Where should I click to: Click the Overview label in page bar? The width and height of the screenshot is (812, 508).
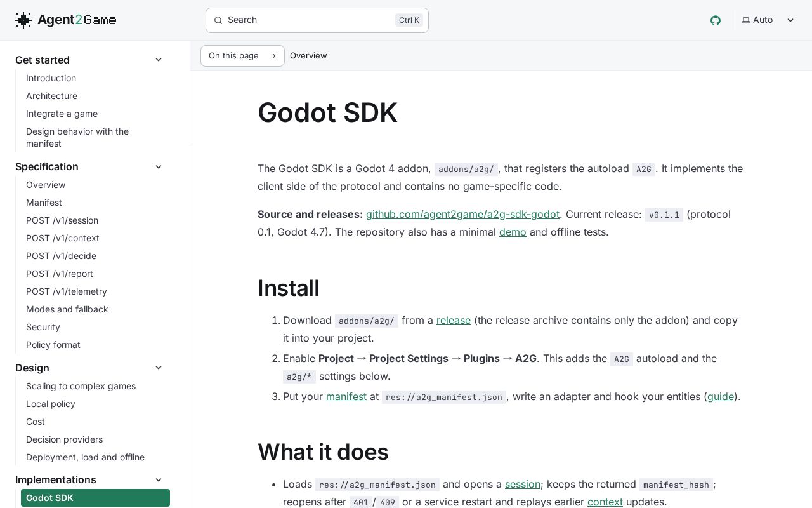pyautogui.click(x=308, y=56)
